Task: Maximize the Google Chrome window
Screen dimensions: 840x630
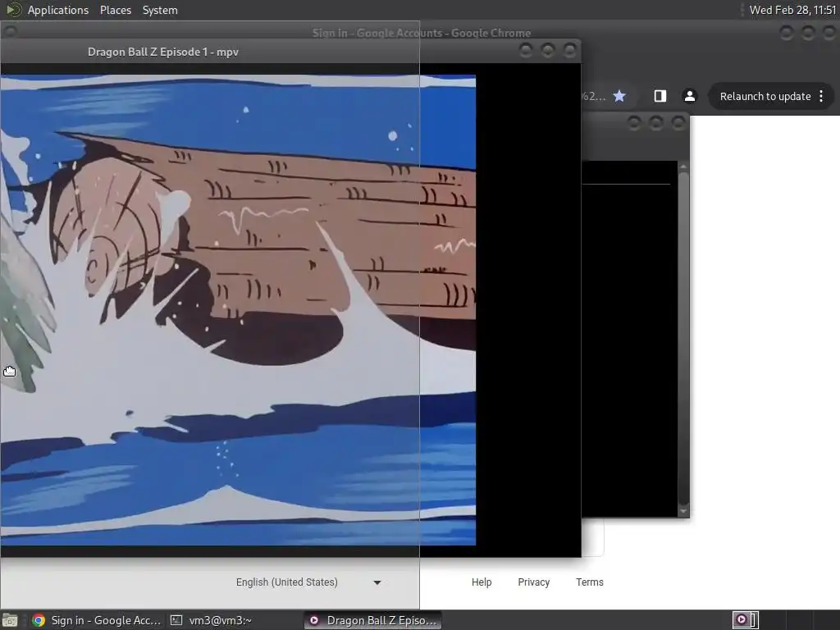Action: point(808,33)
